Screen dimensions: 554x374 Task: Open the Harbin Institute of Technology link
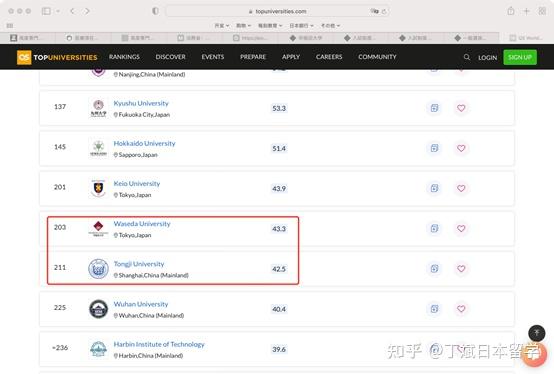[x=159, y=344]
